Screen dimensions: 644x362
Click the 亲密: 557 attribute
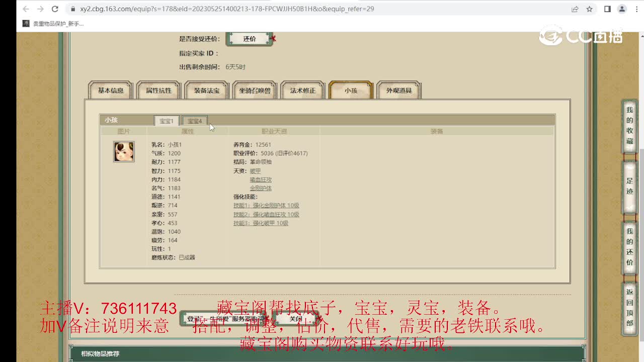pyautogui.click(x=165, y=215)
